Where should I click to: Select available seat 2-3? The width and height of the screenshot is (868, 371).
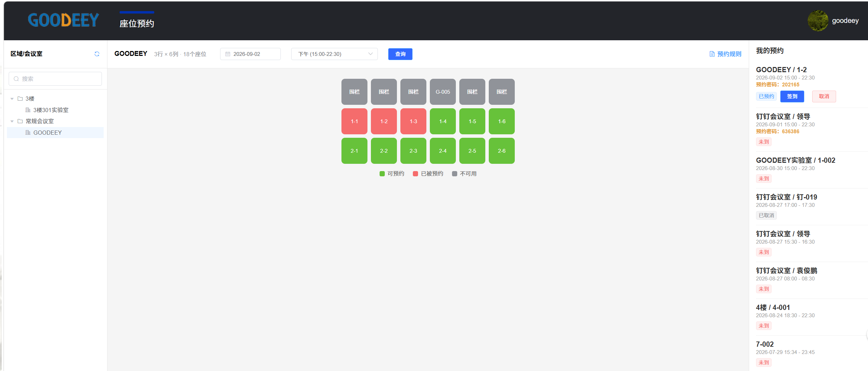413,151
